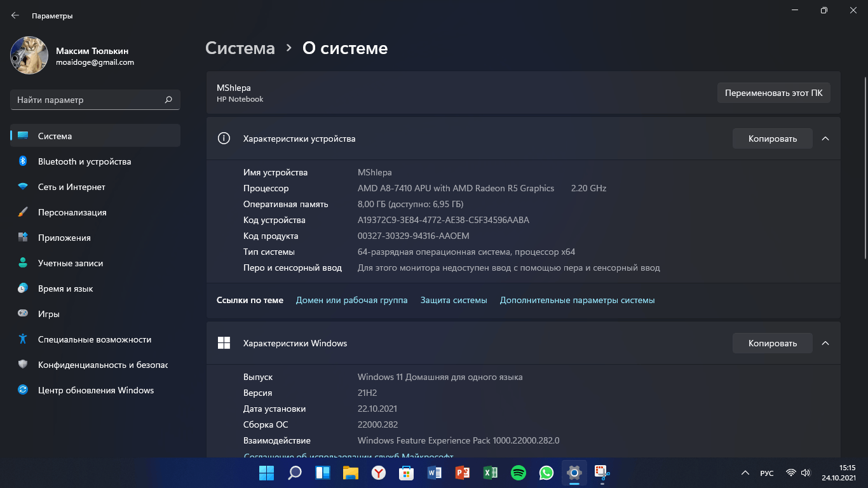Show hidden tray icons chevron
This screenshot has height=488, width=868.
(x=745, y=473)
